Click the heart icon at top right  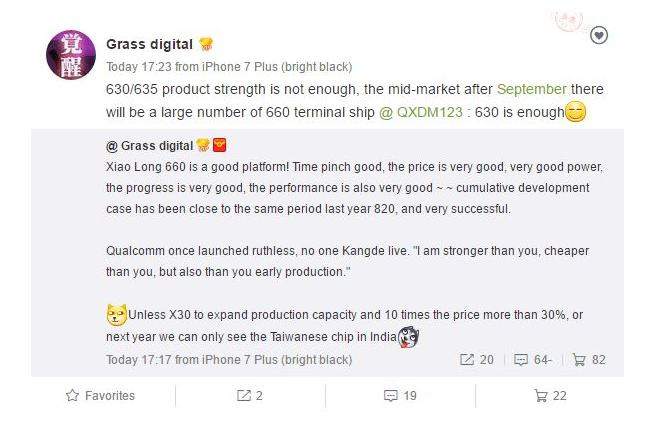[x=598, y=36]
